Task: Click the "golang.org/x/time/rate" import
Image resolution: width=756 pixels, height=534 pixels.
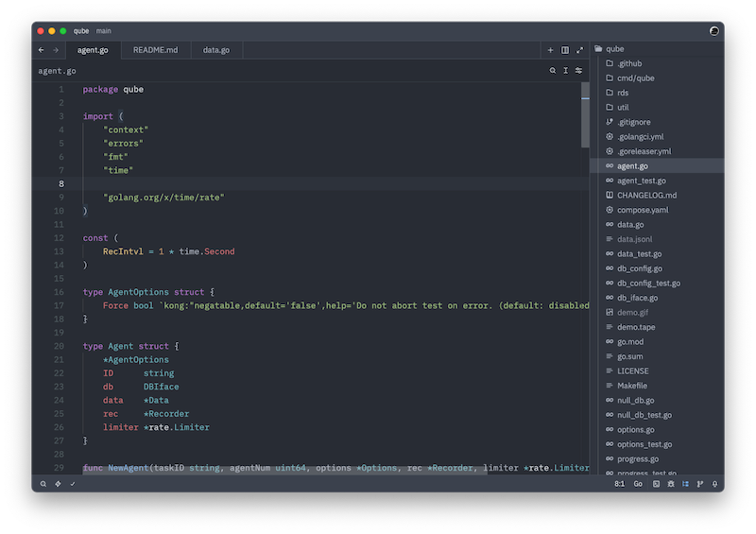Action: 163,198
